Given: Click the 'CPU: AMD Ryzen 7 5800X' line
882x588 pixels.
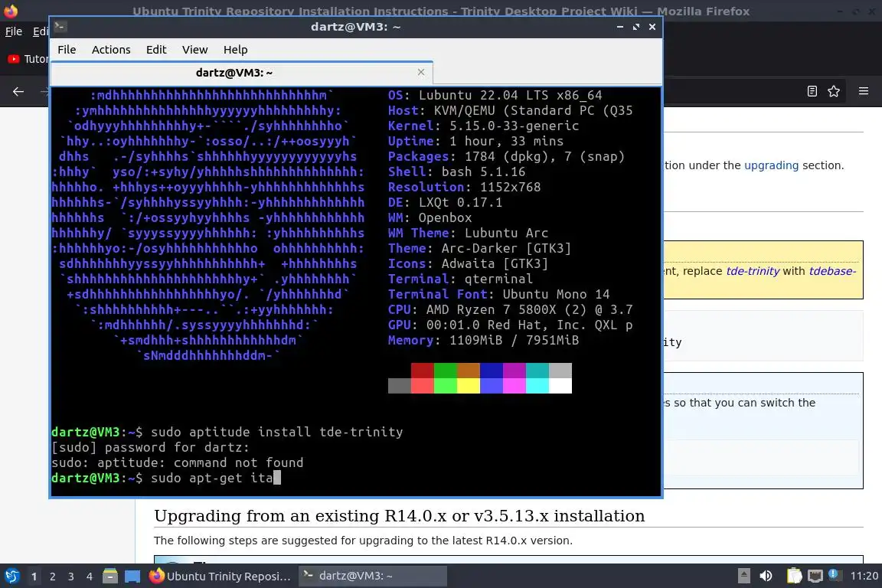Looking at the screenshot, I should click(x=510, y=309).
